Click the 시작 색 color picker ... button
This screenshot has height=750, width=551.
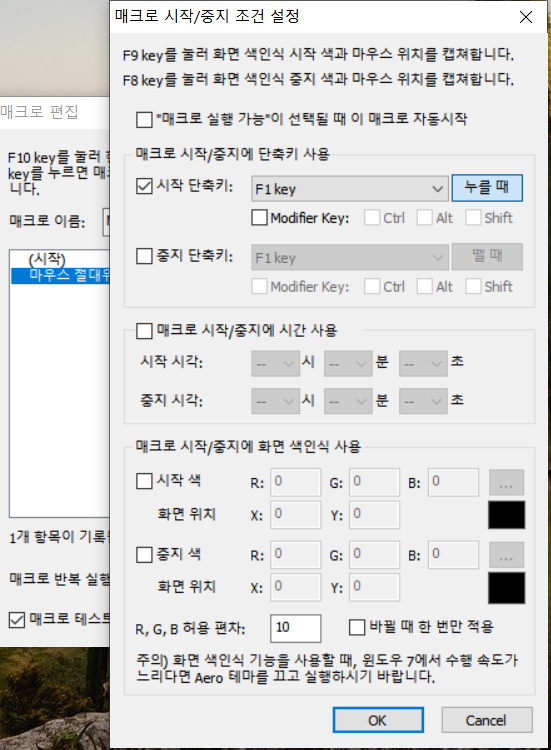click(x=506, y=482)
